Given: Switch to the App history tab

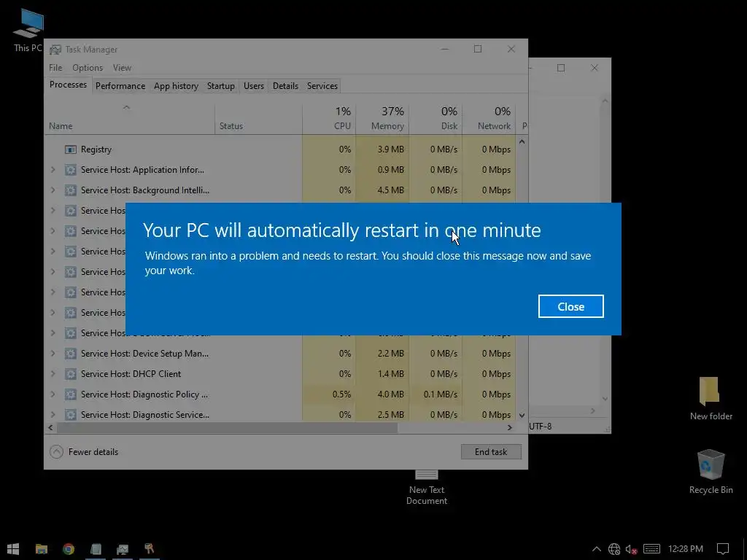Looking at the screenshot, I should coord(176,86).
